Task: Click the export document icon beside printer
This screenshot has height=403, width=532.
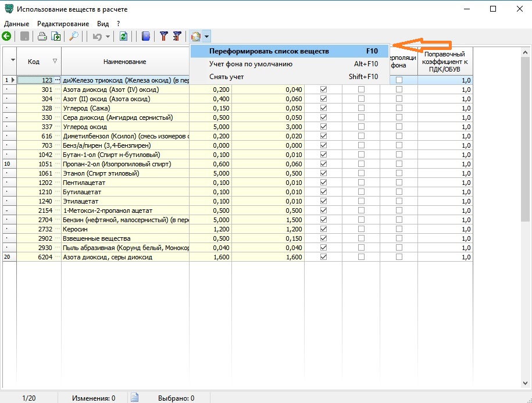Action: (56, 37)
